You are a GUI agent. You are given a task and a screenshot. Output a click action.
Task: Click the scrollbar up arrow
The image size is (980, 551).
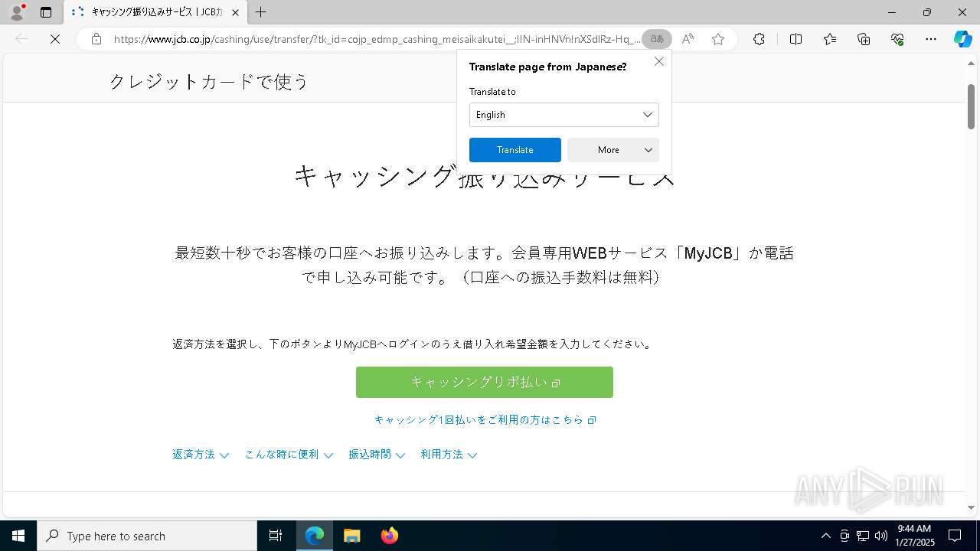point(971,63)
